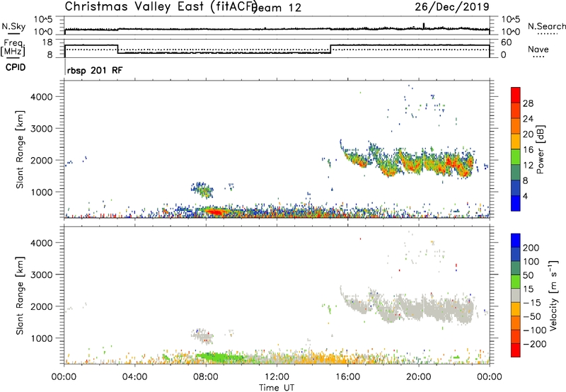Click the '4000' tick in the velocity panel
Image resolution: width=566 pixels, height=392 pixels.
pos(42,243)
